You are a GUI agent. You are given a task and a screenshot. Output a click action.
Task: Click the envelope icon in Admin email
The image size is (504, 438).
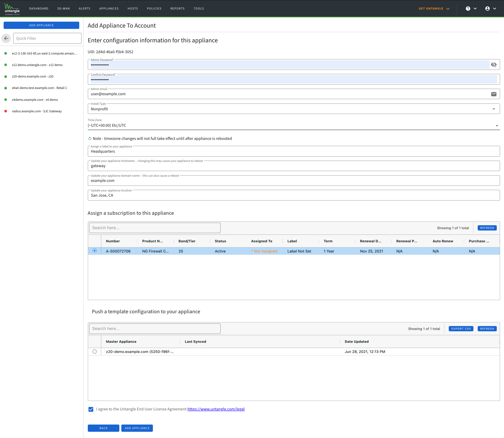click(x=494, y=94)
